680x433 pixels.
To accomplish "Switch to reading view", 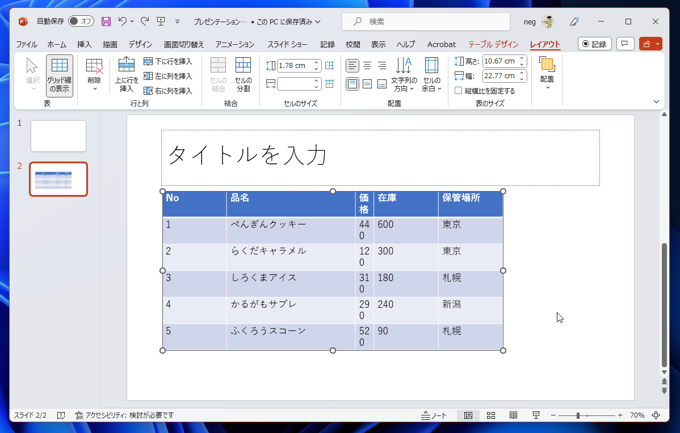I will coord(513,416).
